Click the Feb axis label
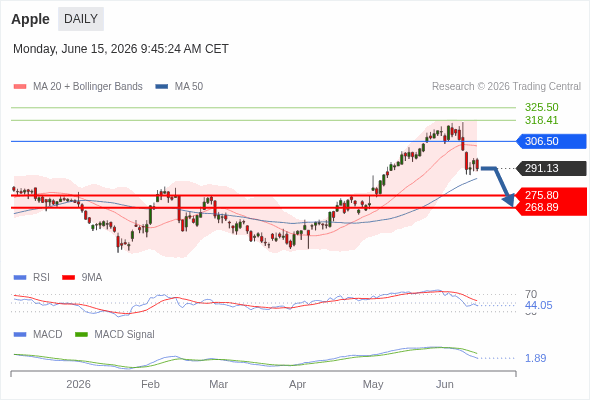590x400 pixels. [x=150, y=384]
